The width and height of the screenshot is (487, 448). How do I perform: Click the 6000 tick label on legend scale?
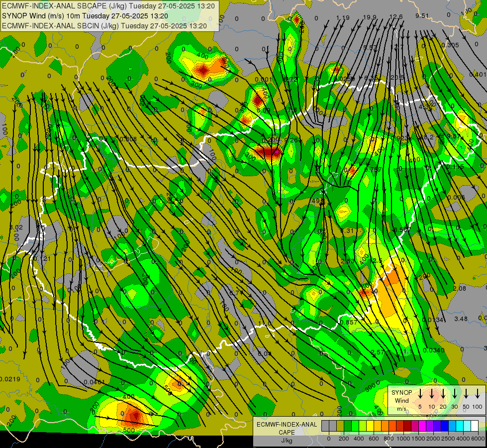pyautogui.click(x=478, y=439)
